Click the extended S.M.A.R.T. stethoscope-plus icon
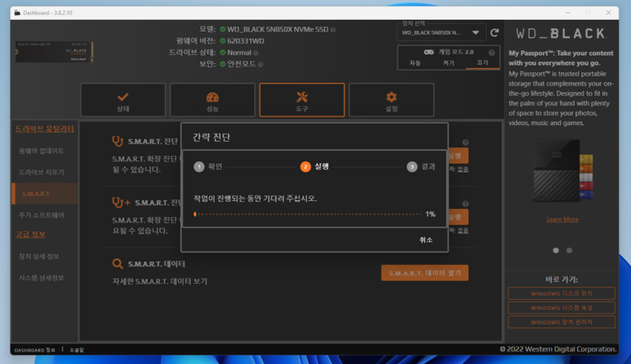The width and height of the screenshot is (631, 364). click(121, 202)
